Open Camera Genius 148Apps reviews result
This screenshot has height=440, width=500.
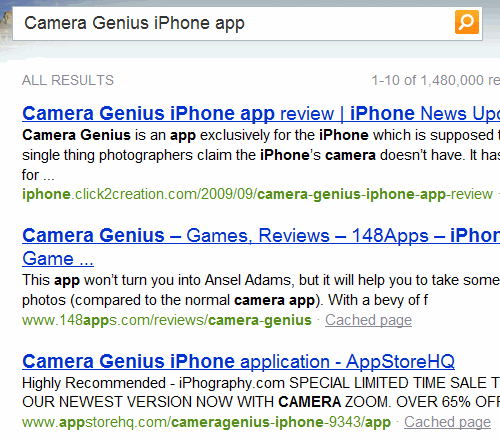(x=261, y=247)
